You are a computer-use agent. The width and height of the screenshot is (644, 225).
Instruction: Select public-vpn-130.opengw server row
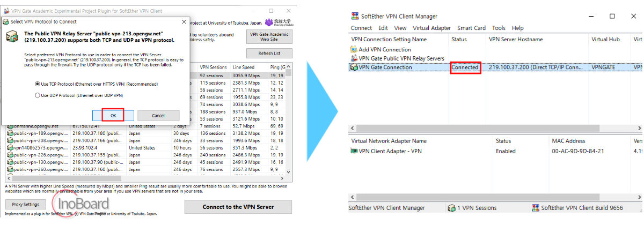click(x=145, y=162)
